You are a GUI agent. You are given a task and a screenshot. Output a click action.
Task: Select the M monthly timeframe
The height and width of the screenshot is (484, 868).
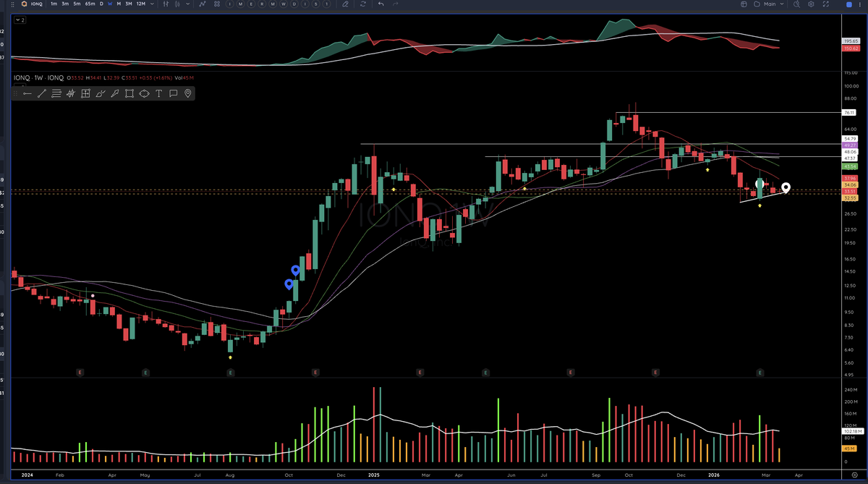pyautogui.click(x=119, y=4)
